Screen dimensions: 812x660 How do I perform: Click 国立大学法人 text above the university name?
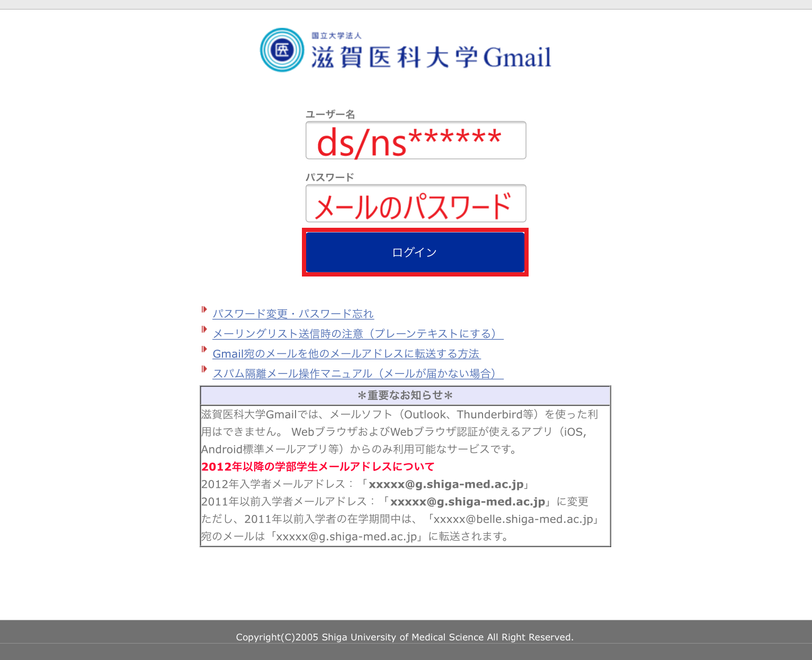336,35
